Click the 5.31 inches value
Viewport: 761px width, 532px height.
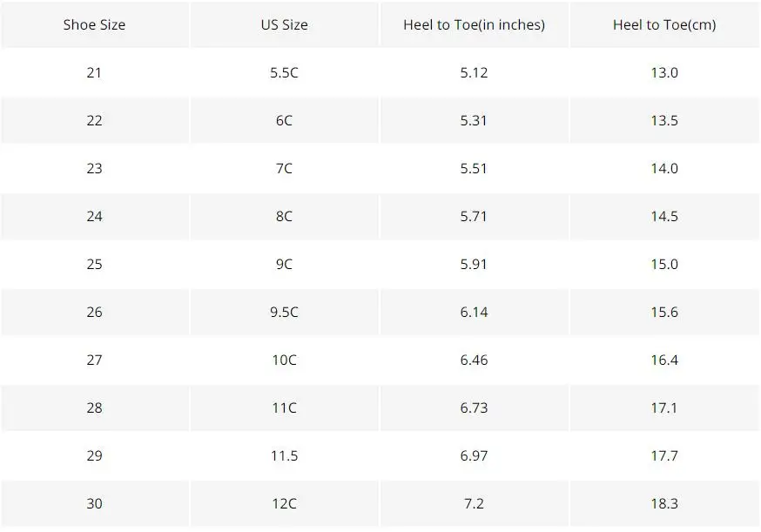(474, 120)
